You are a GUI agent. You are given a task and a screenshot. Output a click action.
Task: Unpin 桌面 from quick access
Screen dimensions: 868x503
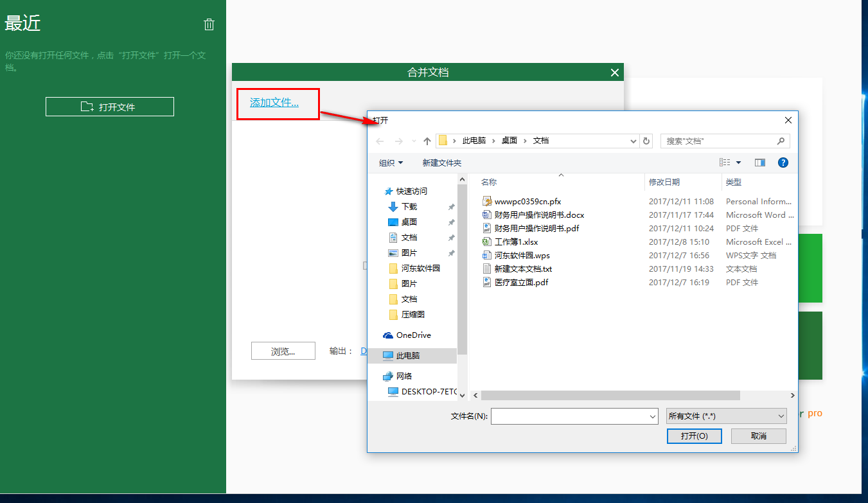(451, 222)
